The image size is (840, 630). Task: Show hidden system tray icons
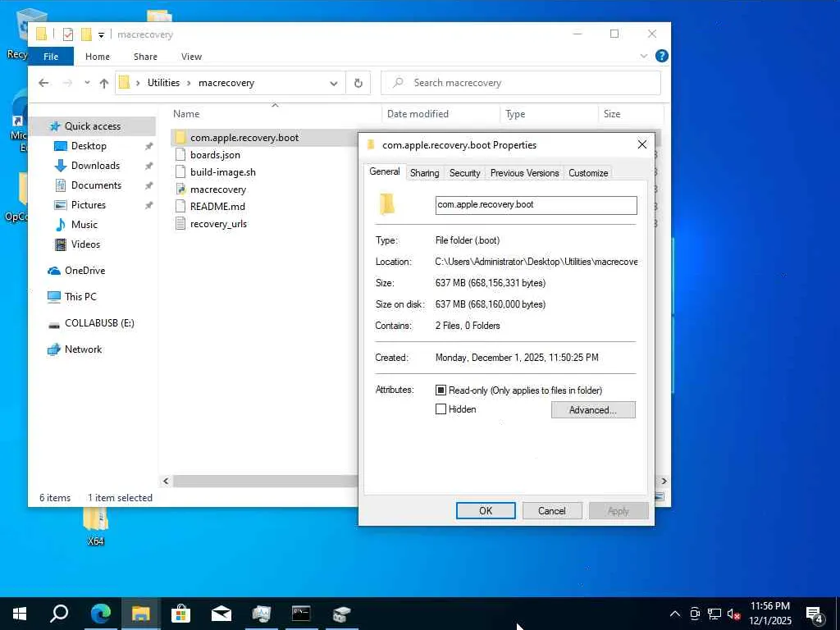tap(675, 614)
